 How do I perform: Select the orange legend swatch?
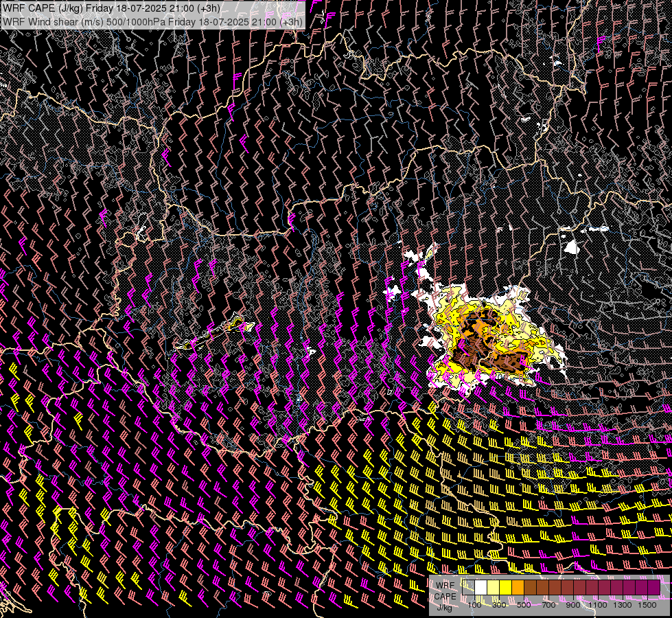(518, 587)
